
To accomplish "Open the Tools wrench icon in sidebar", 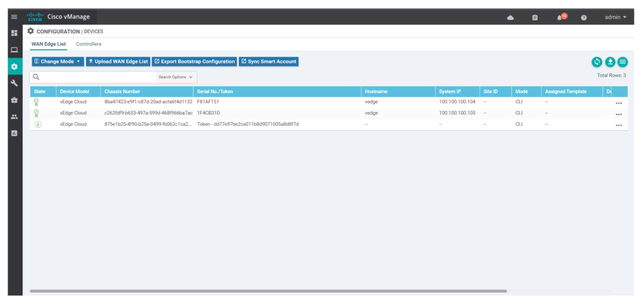I will coord(14,83).
